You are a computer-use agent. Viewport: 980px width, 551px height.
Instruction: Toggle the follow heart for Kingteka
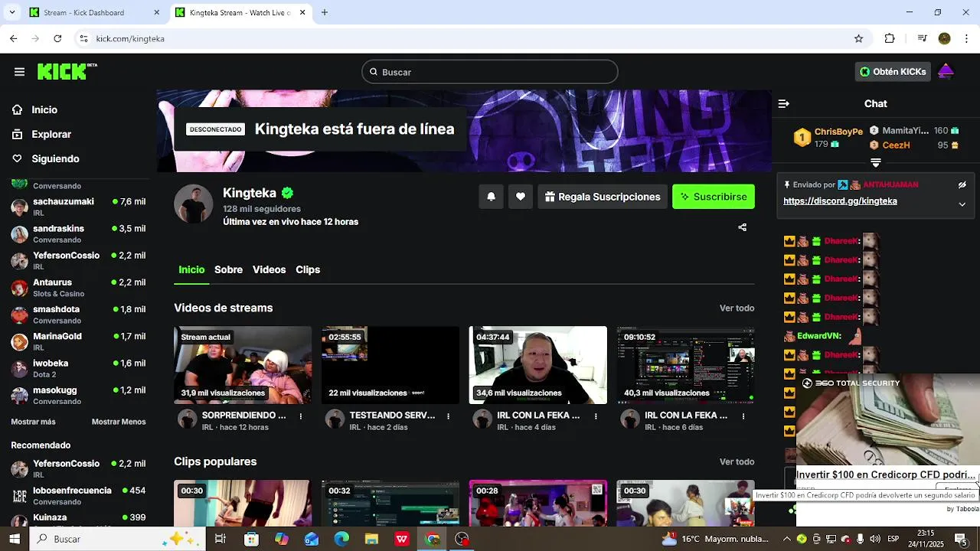521,197
